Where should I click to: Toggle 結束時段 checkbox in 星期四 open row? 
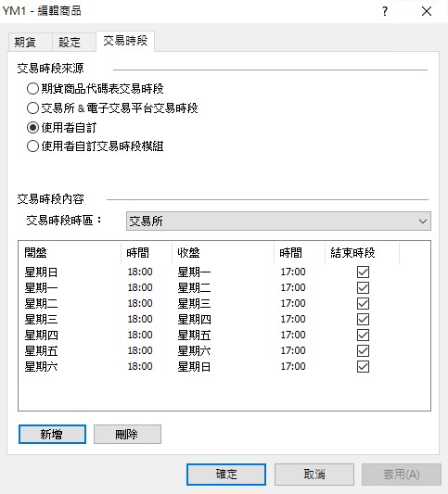pyautogui.click(x=363, y=335)
